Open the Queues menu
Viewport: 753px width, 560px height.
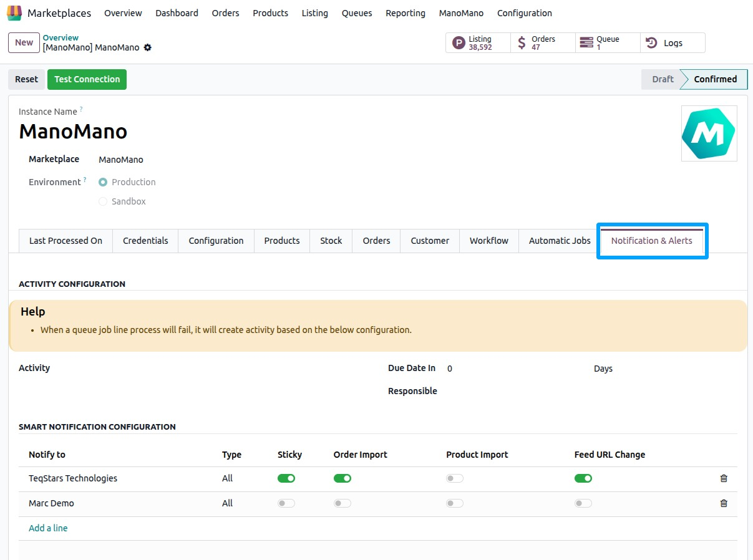(x=357, y=13)
